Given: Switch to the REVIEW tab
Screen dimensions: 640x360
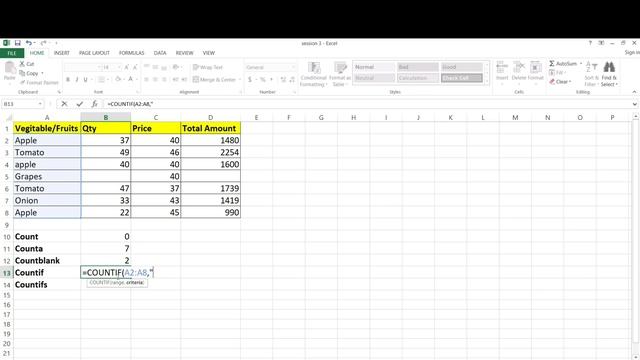Looking at the screenshot, I should tap(184, 53).
